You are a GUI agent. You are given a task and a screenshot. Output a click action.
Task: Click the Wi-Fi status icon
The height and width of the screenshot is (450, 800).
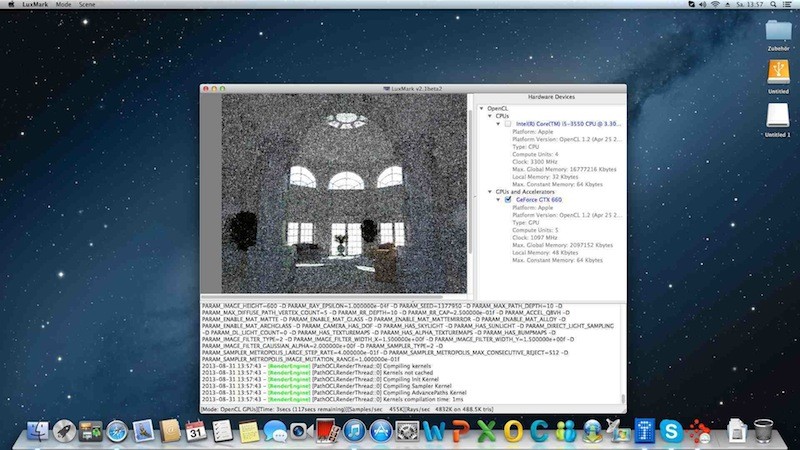tap(715, 4)
